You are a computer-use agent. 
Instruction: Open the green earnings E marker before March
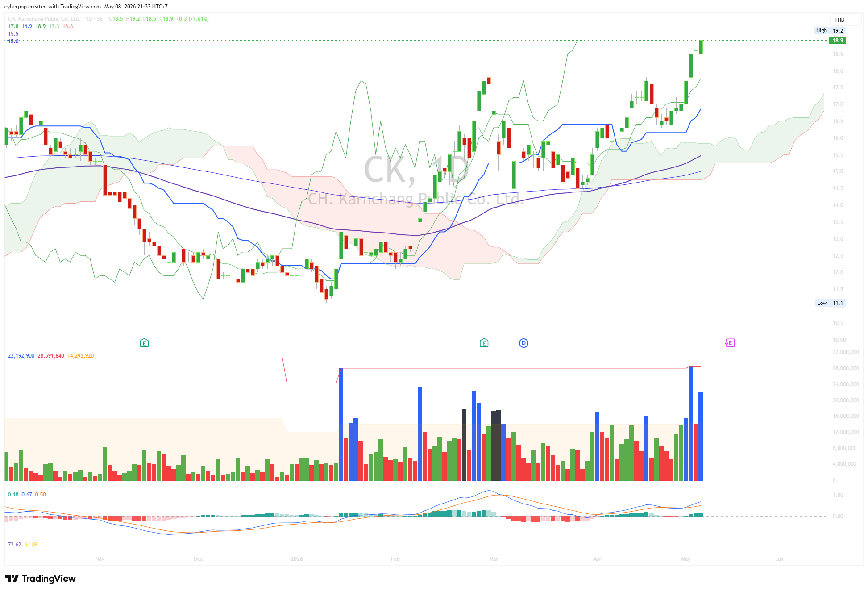pos(484,343)
